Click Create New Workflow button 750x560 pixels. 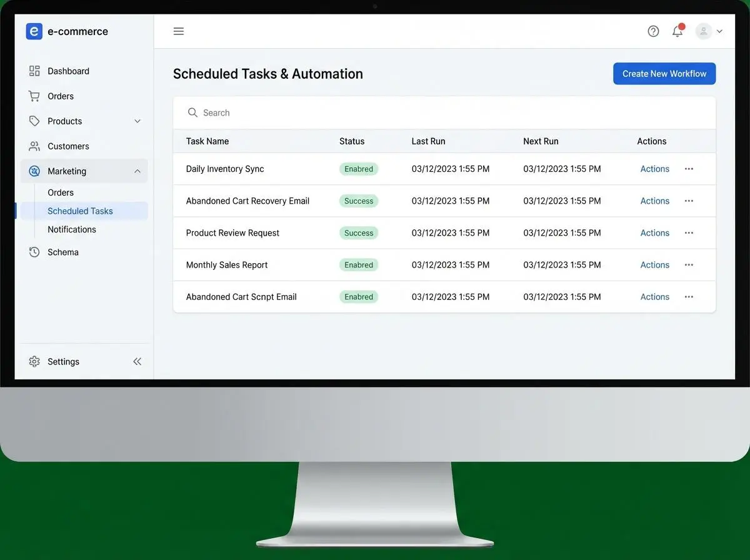664,74
